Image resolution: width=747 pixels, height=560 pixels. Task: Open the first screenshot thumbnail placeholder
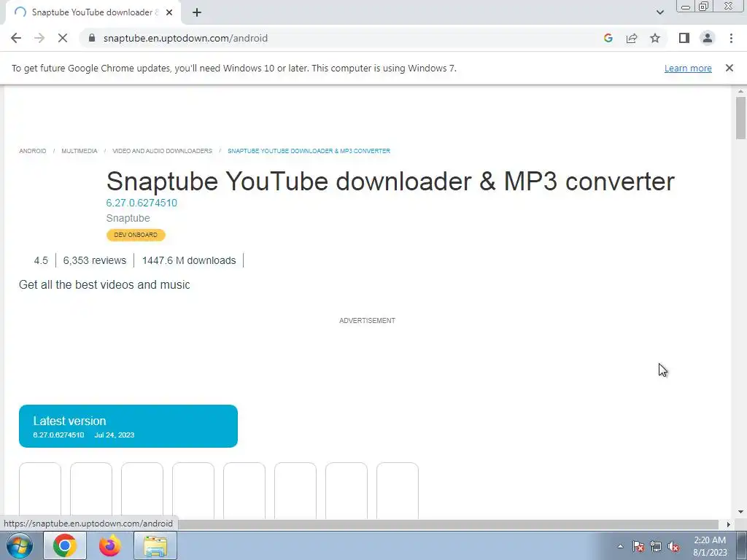pos(40,491)
